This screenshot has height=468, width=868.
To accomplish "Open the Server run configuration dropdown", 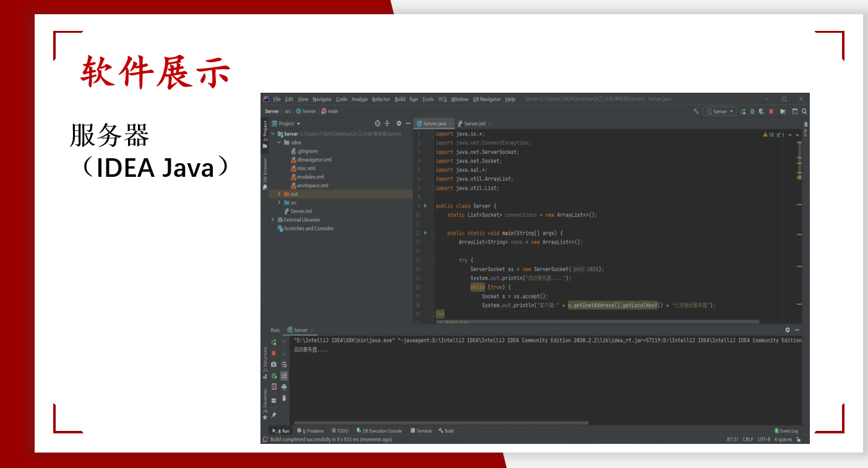I will (720, 112).
